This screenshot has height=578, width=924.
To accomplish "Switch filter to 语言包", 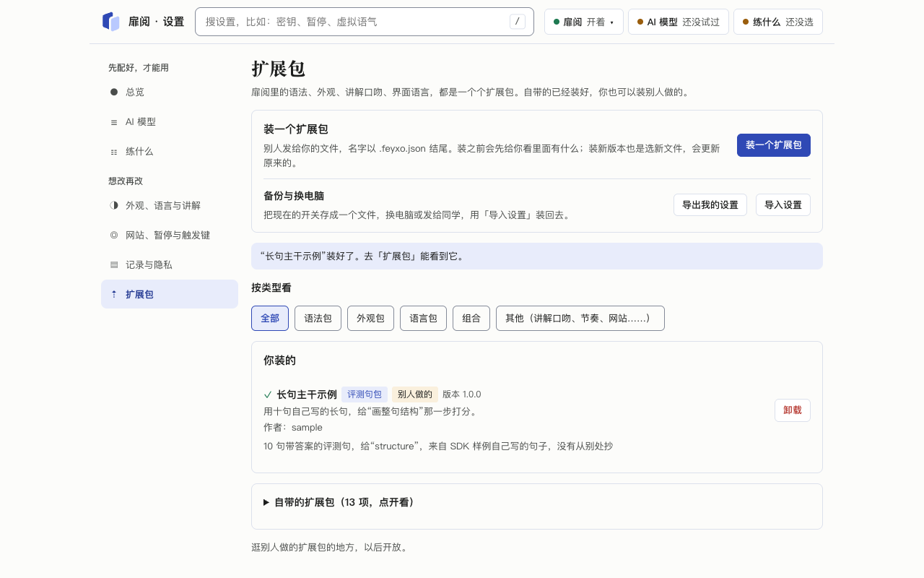I will pos(423,318).
